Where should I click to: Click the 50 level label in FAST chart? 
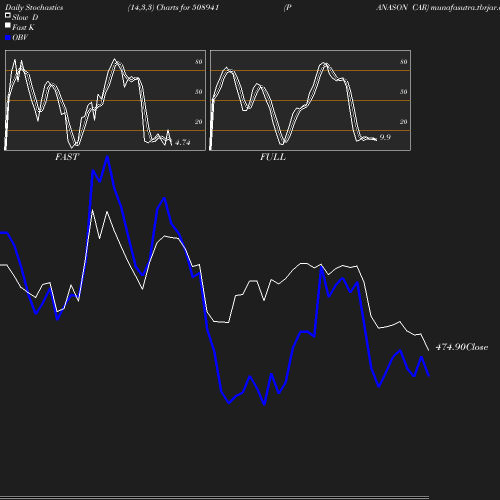tap(199, 92)
